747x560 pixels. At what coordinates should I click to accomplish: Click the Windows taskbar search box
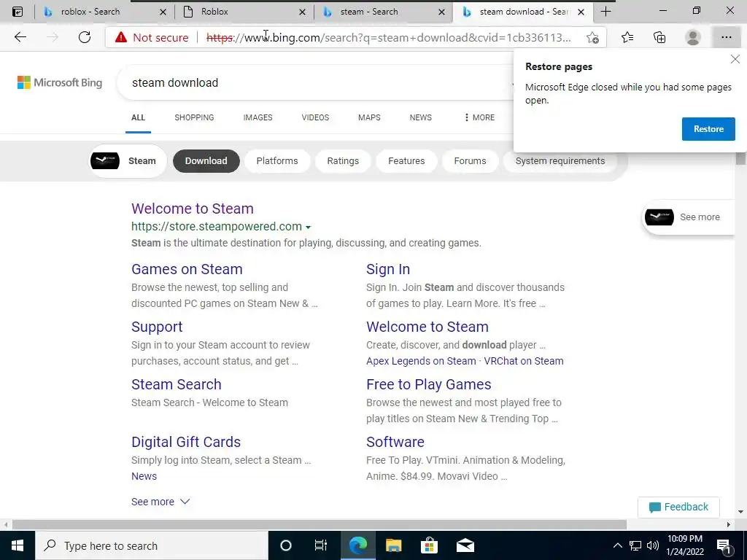[152, 545]
